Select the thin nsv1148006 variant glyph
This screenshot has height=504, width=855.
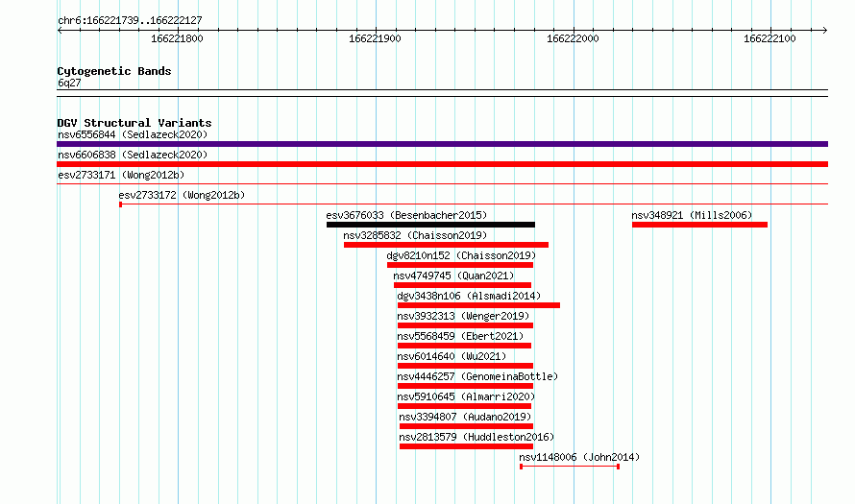click(570, 467)
